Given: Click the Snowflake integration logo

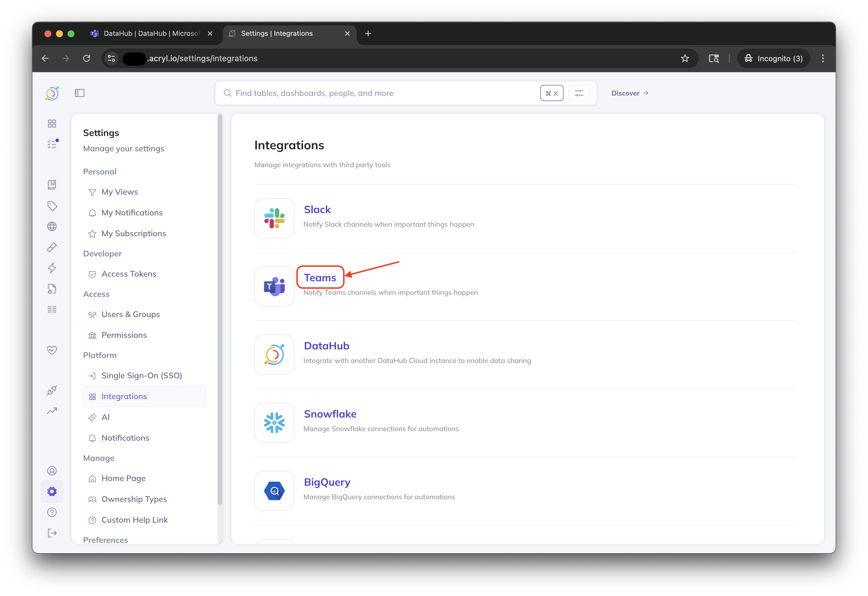Looking at the screenshot, I should pos(274,423).
